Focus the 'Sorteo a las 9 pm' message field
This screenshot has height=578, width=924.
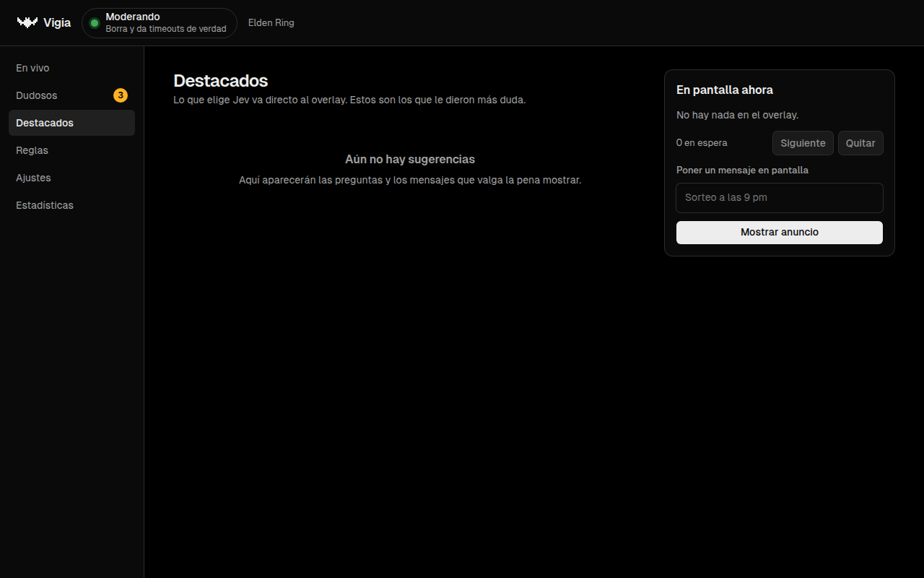[780, 197]
